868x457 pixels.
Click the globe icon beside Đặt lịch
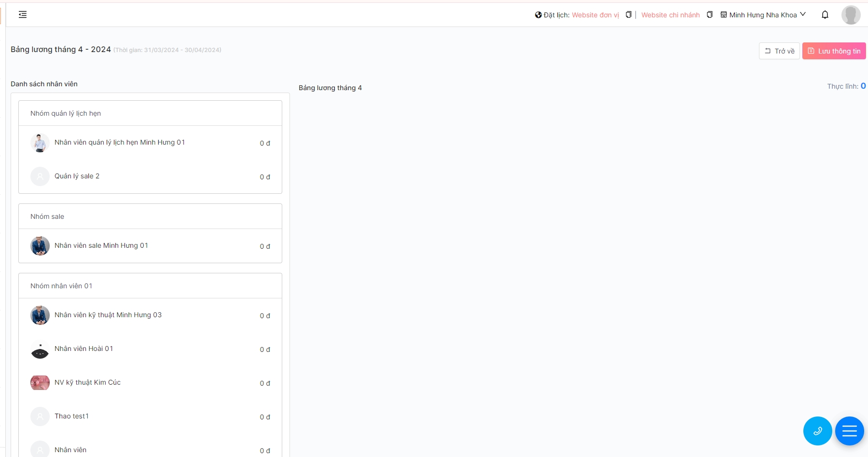coord(538,15)
